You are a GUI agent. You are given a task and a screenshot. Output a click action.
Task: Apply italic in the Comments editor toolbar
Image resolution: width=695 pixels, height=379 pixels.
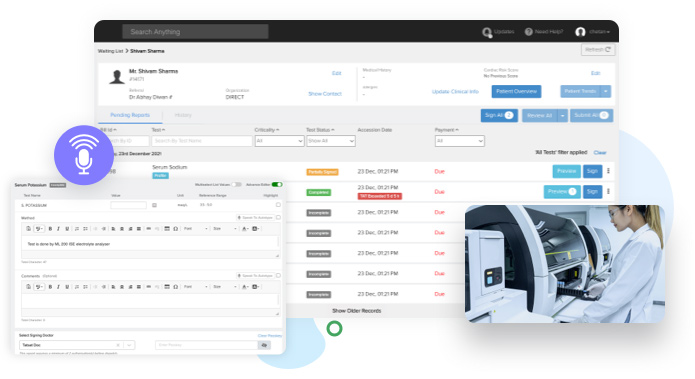(x=59, y=287)
